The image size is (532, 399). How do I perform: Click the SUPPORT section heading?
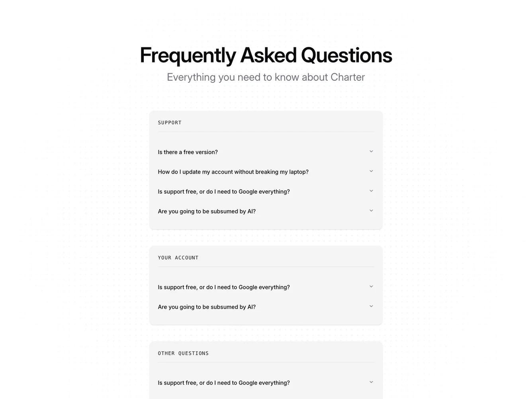click(x=170, y=122)
